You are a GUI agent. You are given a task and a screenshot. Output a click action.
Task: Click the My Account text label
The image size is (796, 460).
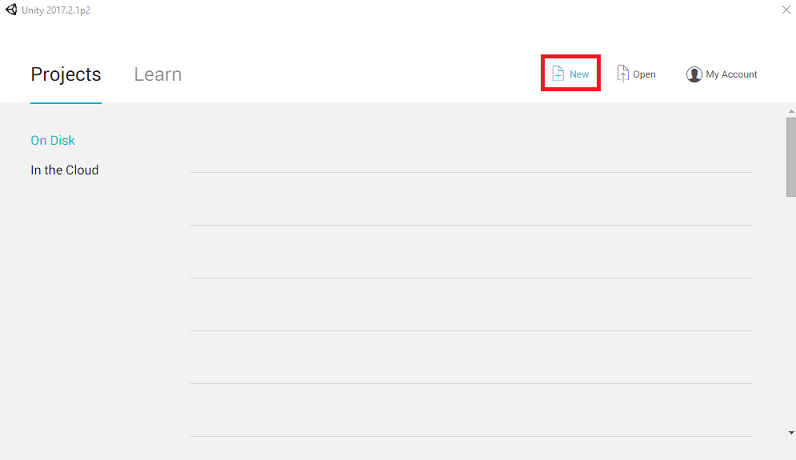(731, 75)
